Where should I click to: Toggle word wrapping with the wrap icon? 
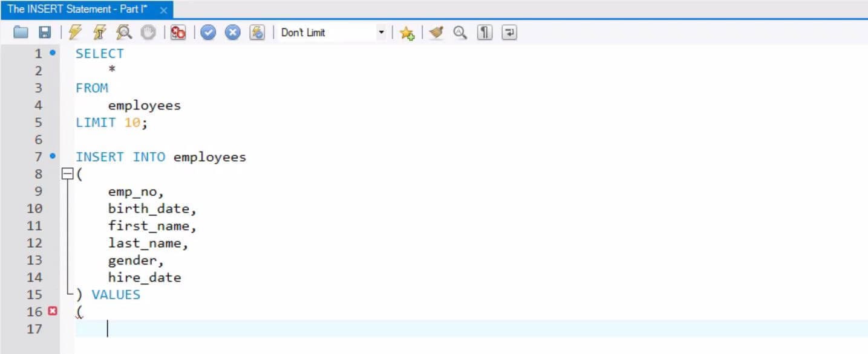pyautogui.click(x=509, y=32)
